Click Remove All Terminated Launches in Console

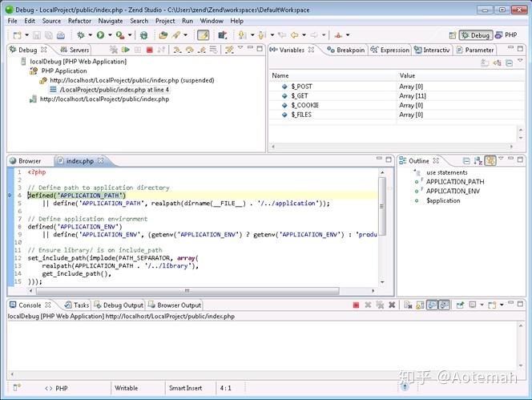pos(380,305)
